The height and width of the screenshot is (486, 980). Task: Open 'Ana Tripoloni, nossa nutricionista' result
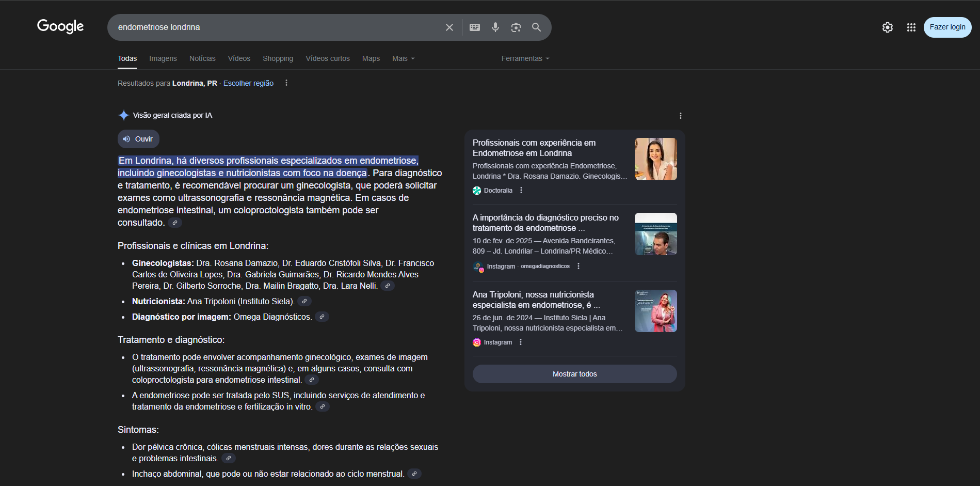tap(536, 300)
